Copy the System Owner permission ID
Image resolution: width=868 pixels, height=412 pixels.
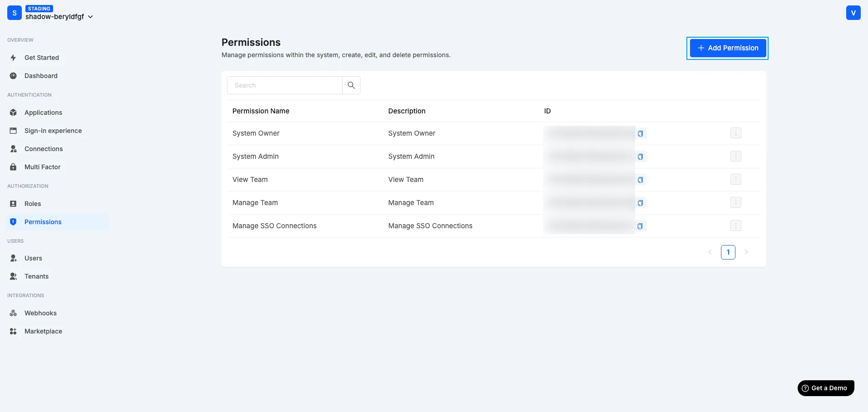(x=640, y=133)
